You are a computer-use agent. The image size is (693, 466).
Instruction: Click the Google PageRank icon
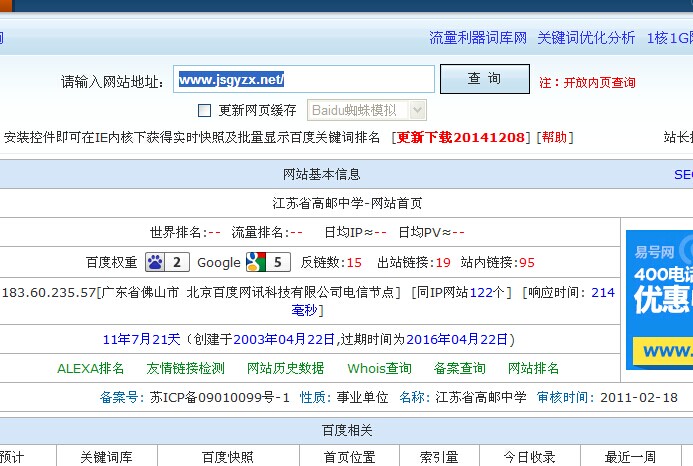click(256, 262)
